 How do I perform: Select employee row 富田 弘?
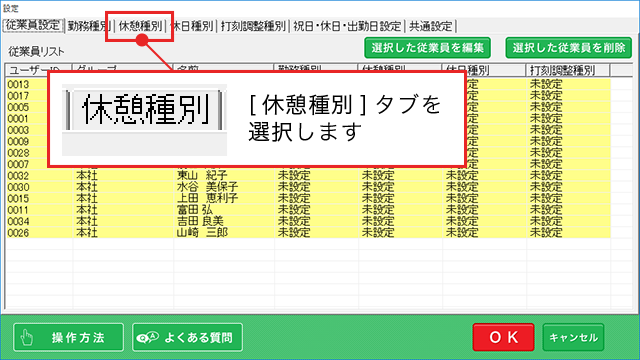308,210
